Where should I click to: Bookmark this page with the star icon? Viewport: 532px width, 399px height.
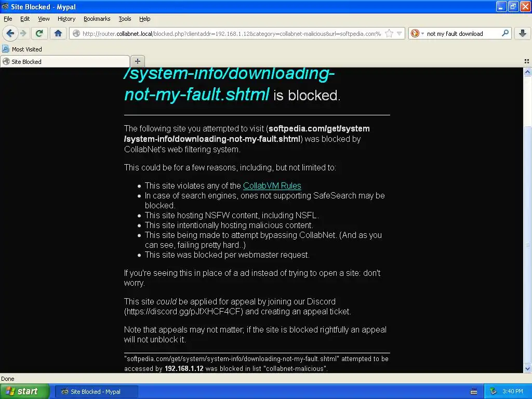click(x=389, y=33)
